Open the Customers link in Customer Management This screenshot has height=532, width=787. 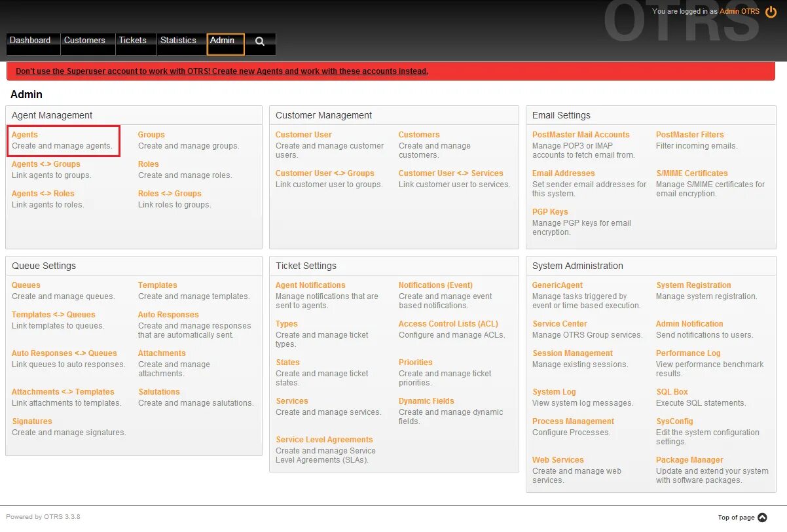[x=419, y=135]
